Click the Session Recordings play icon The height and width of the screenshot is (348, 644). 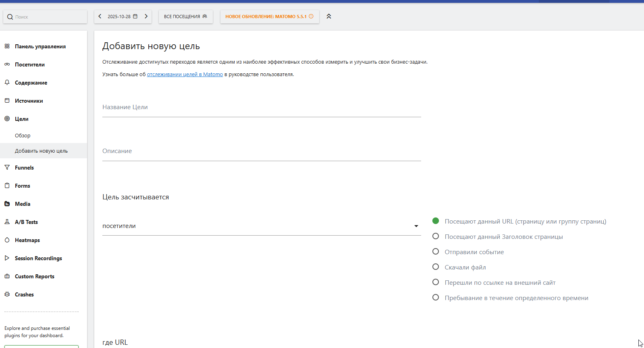7,258
